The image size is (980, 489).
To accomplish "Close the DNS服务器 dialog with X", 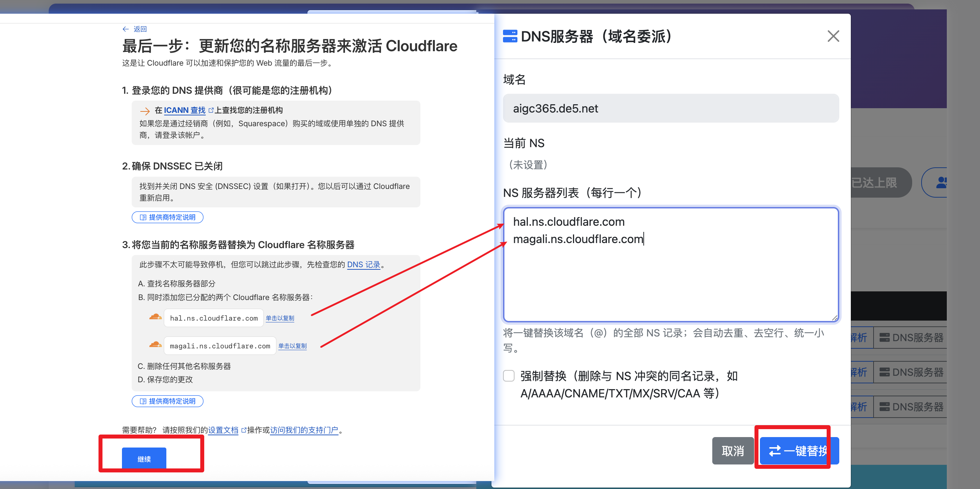I will pos(833,36).
